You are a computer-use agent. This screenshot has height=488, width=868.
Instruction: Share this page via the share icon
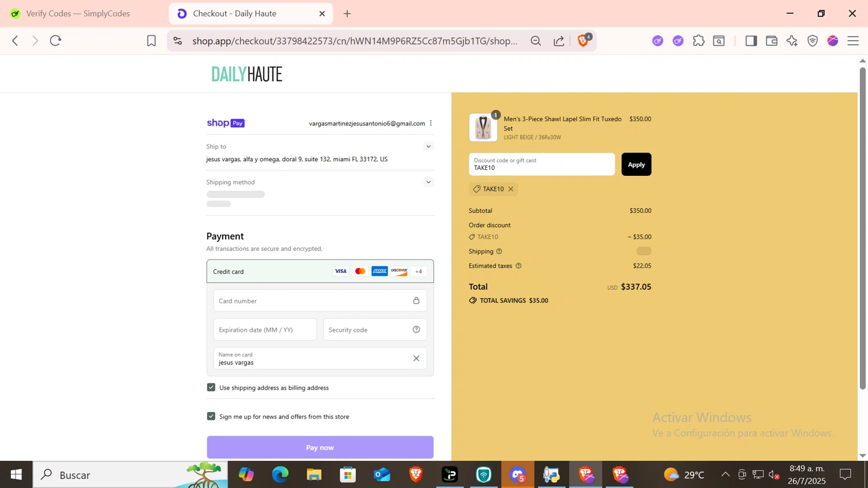click(559, 40)
